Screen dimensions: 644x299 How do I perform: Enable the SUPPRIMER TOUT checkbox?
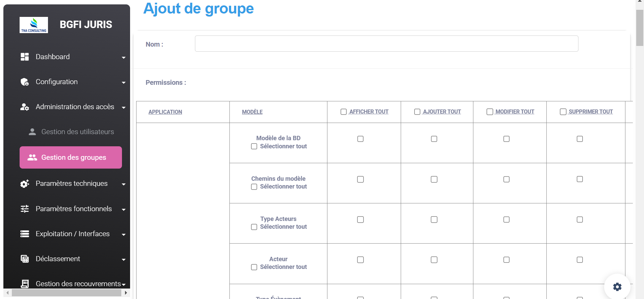pos(563,112)
